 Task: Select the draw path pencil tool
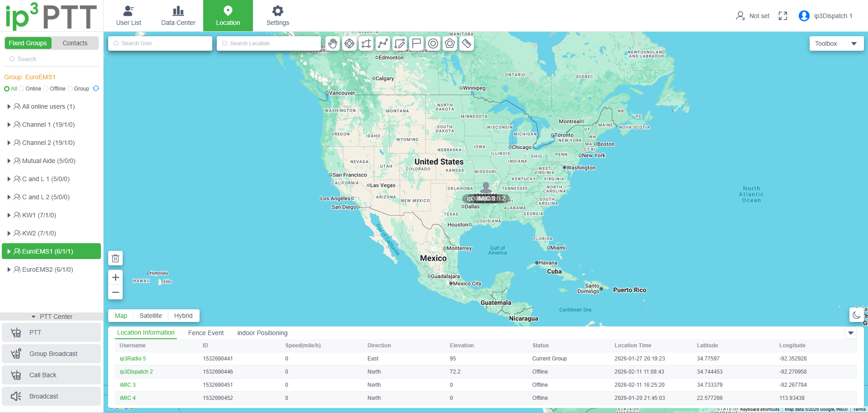[400, 43]
